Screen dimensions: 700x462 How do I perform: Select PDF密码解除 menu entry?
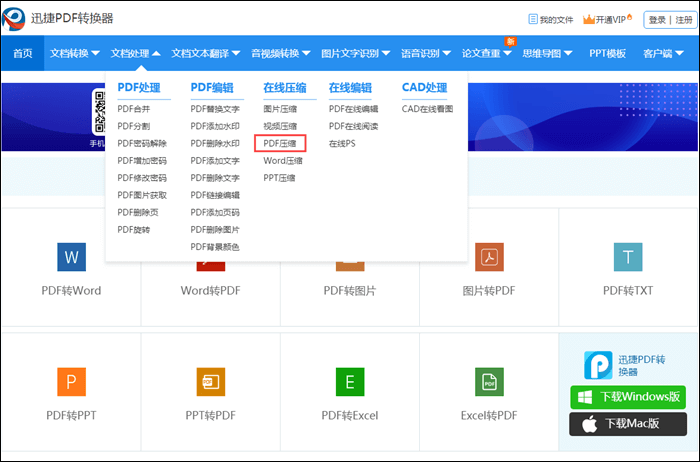coord(142,143)
